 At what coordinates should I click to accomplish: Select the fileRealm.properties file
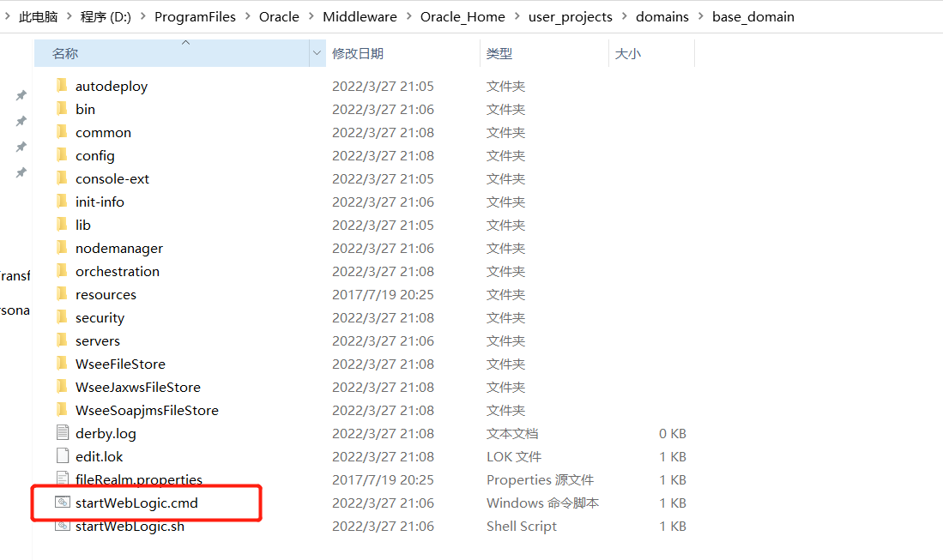click(x=137, y=479)
